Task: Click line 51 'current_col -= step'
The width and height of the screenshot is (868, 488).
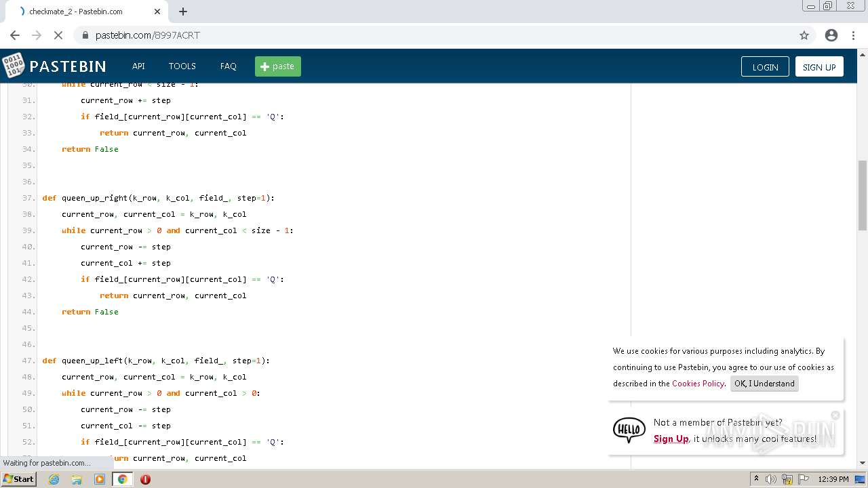Action: pyautogui.click(x=125, y=426)
